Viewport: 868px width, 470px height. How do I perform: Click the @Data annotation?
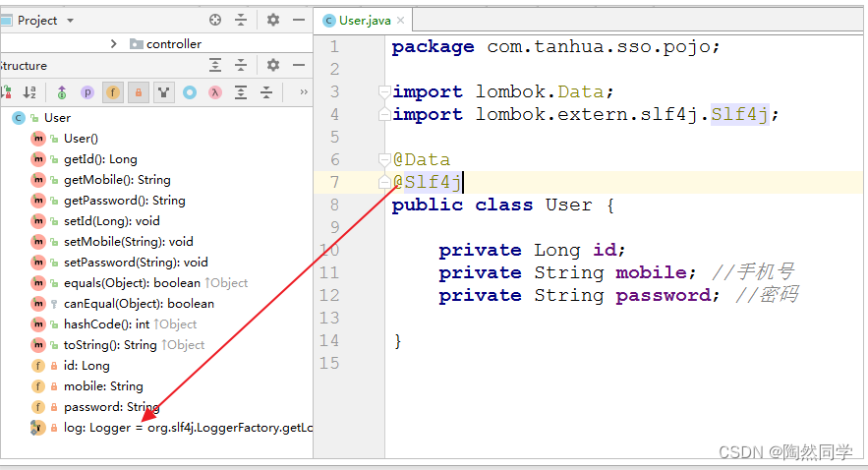click(422, 160)
